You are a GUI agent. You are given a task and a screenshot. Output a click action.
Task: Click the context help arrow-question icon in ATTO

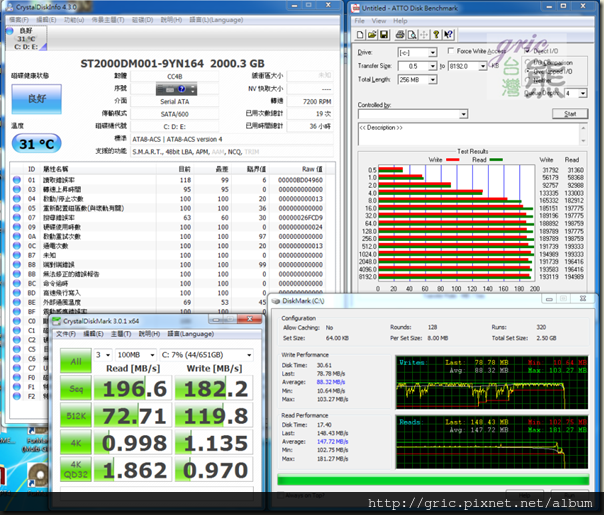pos(448,35)
